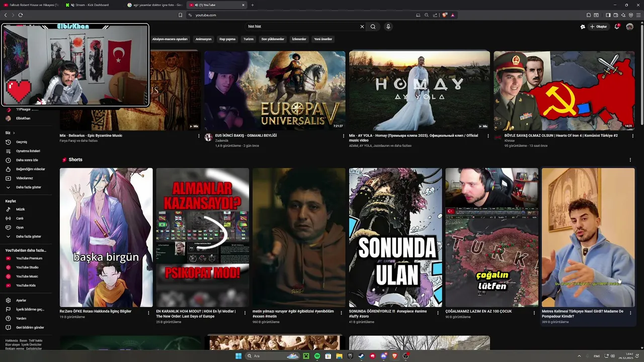Open the ElbisKhan subscription channel

(23, 119)
